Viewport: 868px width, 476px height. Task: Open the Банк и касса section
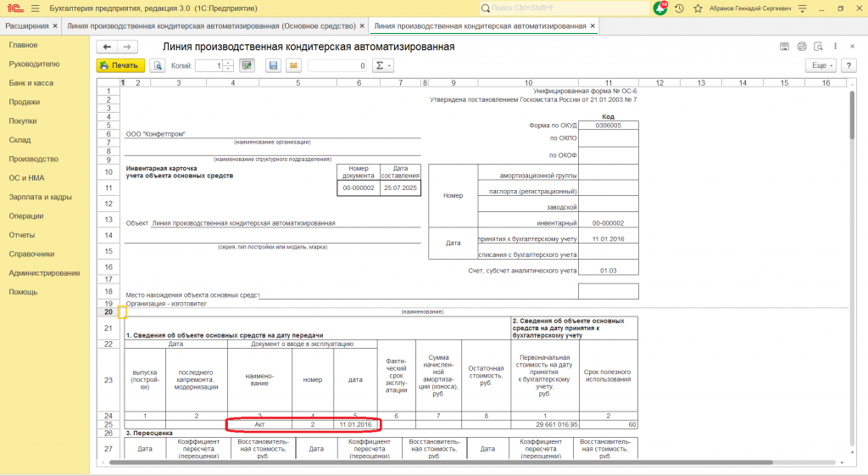[31, 83]
